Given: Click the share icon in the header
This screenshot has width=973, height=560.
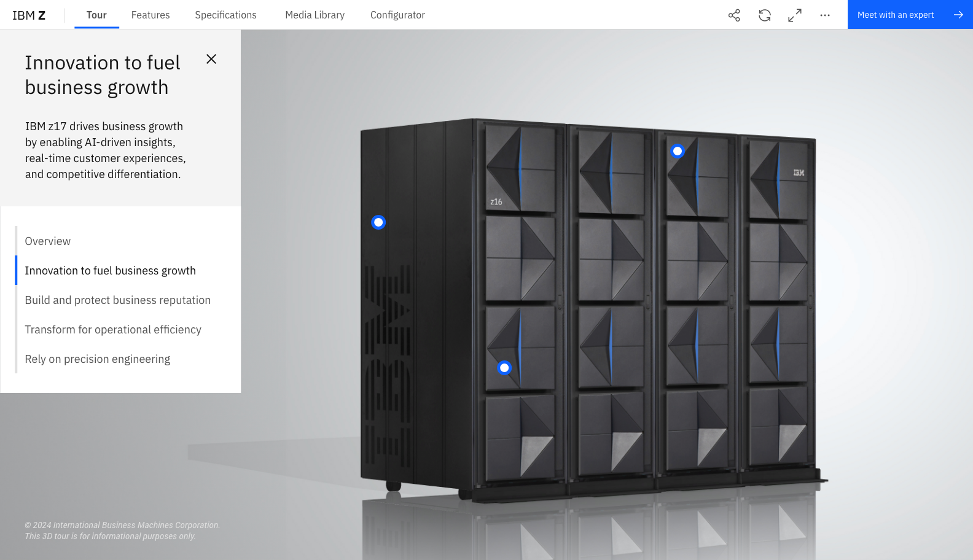Looking at the screenshot, I should [734, 15].
